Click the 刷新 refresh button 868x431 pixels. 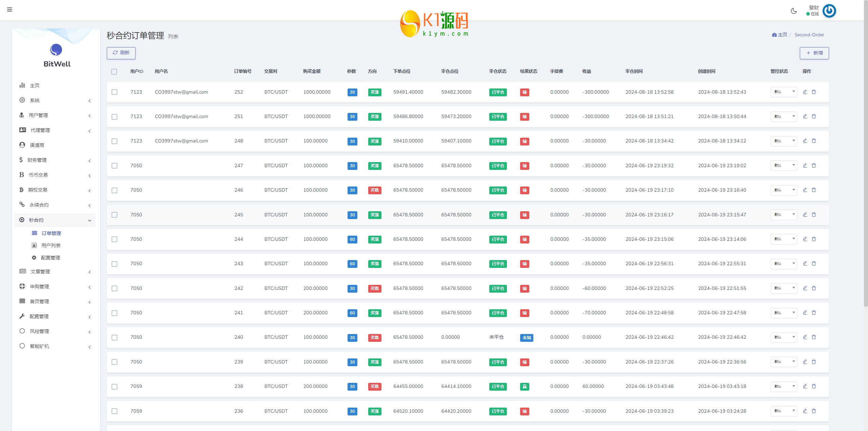pyautogui.click(x=121, y=53)
